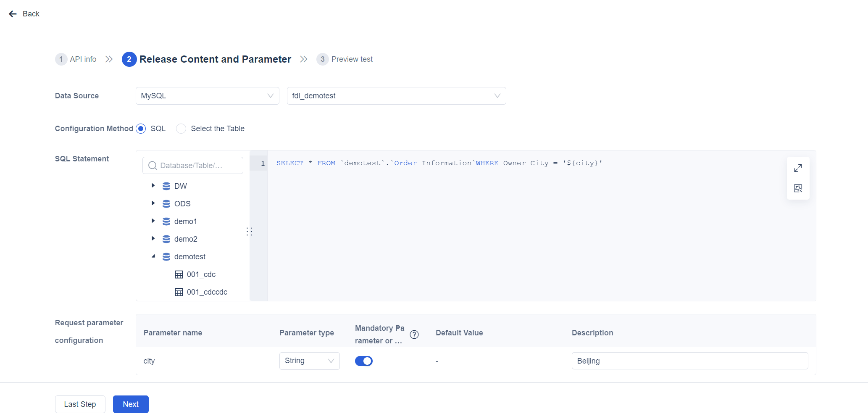868x419 pixels.
Task: Click the Back arrow icon
Action: 13,14
